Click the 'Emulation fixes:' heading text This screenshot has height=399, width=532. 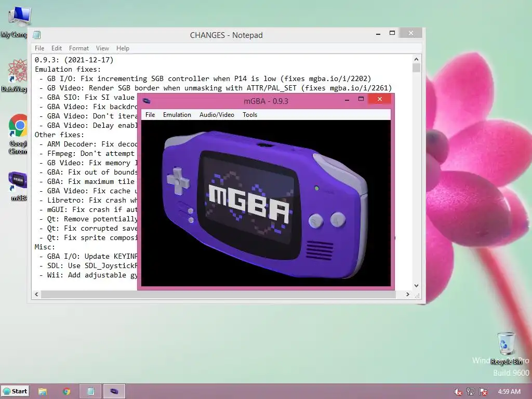point(68,69)
